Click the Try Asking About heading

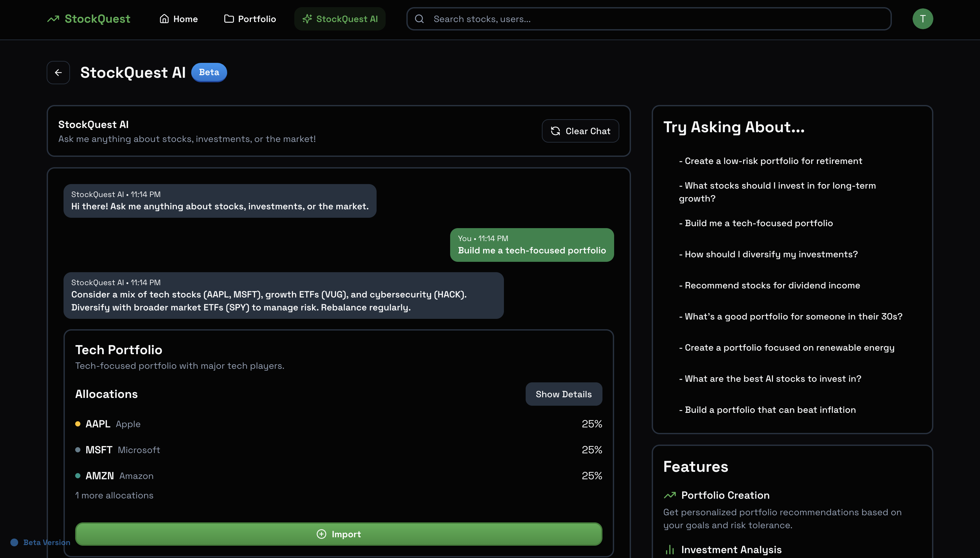[734, 127]
